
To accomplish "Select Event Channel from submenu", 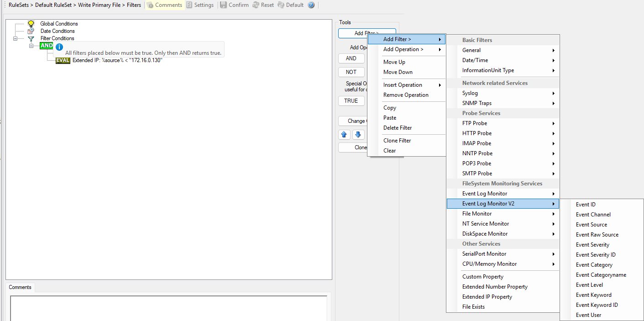I will [x=602, y=215].
